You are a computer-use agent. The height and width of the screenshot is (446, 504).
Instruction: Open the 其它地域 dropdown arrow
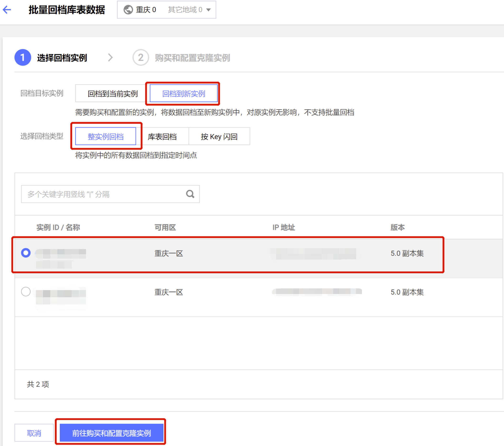209,10
